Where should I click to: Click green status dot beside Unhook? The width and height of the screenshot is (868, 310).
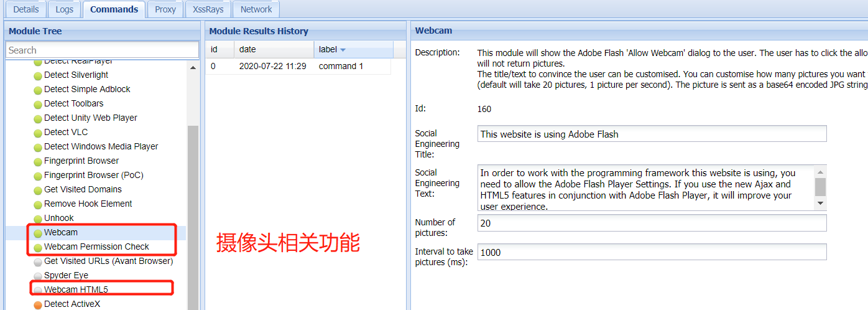click(38, 218)
